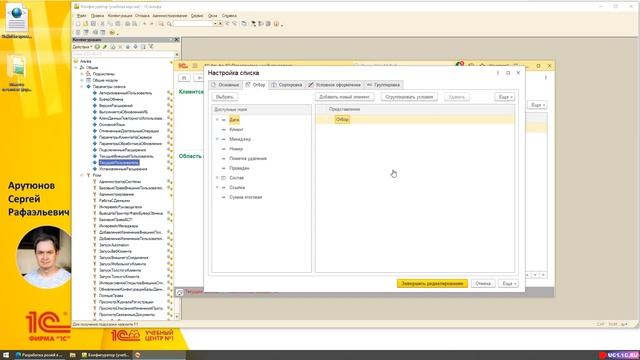The image size is (640, 360).
Task: Expand the Дата field node
Action: [217, 120]
